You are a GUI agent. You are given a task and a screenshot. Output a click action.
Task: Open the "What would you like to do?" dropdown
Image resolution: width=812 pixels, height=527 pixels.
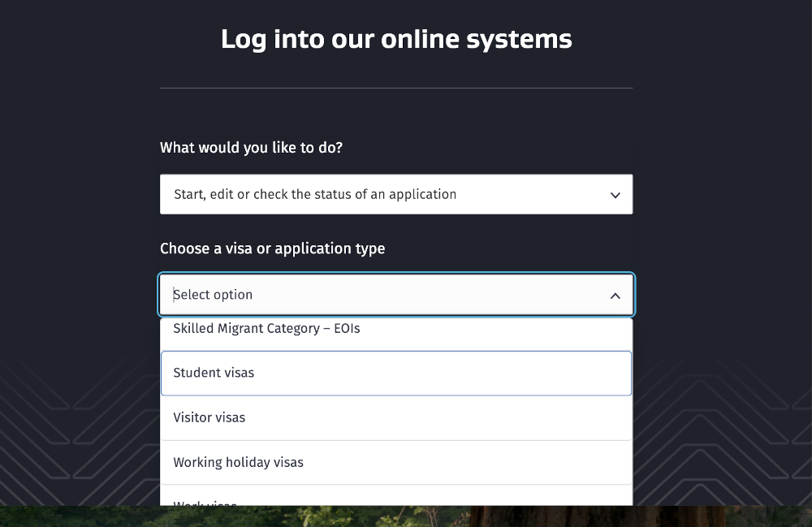click(395, 195)
